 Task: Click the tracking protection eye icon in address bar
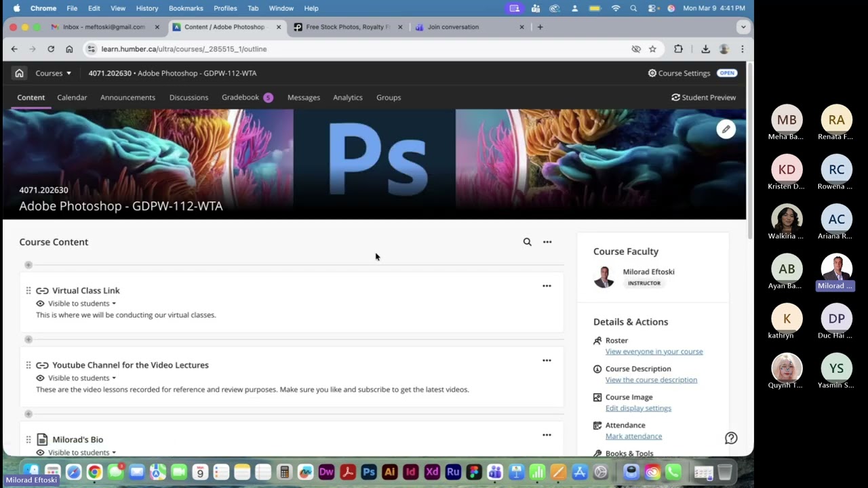[x=636, y=49]
